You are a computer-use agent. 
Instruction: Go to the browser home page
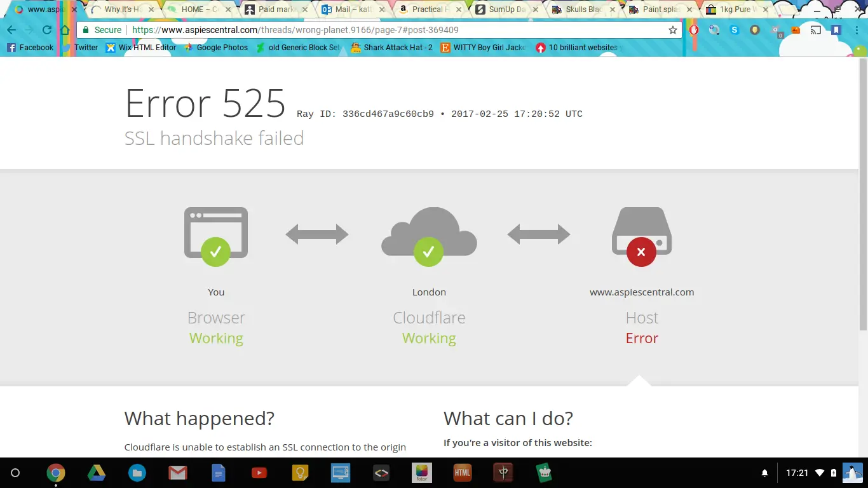(x=65, y=30)
